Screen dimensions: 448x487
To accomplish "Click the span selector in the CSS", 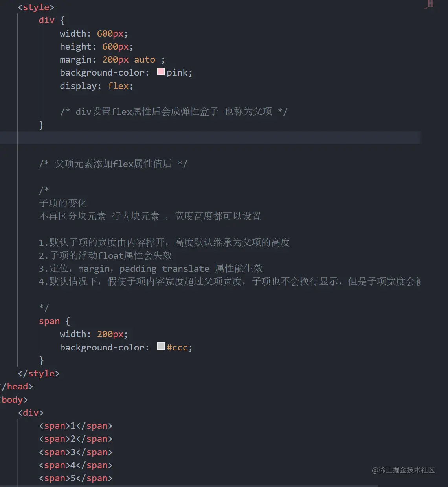I will tap(49, 321).
